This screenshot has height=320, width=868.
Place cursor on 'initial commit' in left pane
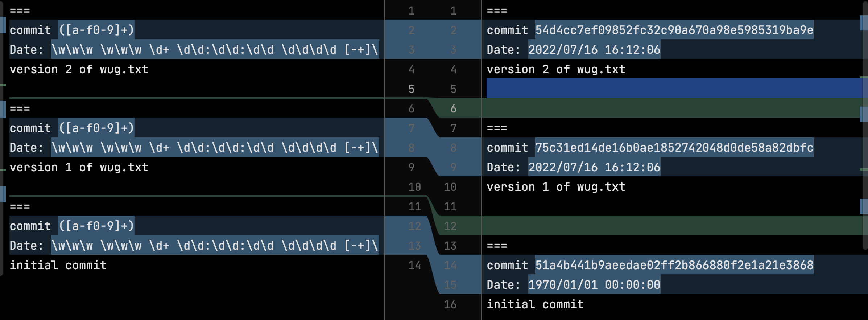point(58,265)
